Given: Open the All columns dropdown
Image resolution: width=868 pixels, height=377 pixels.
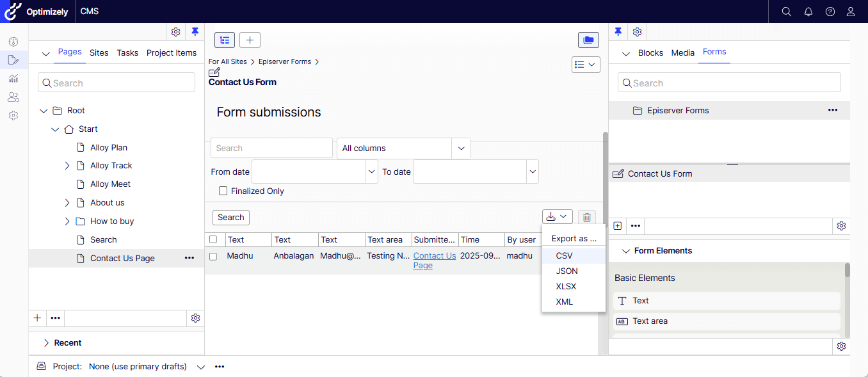Looking at the screenshot, I should pos(403,148).
